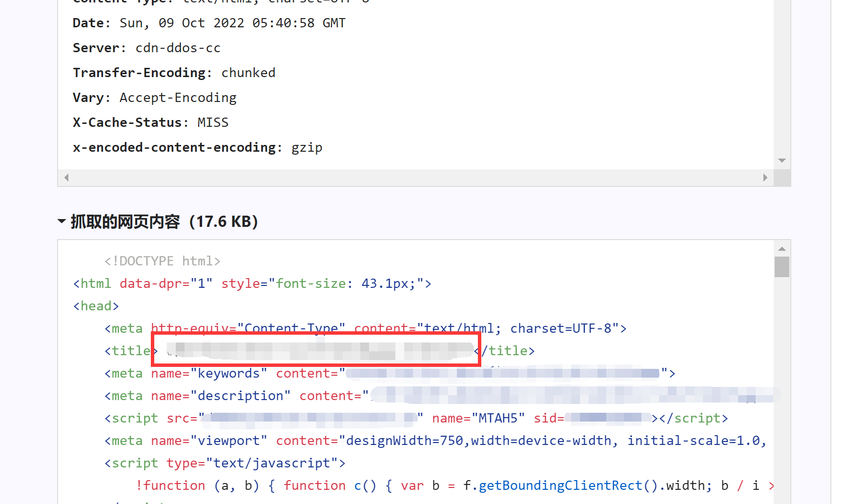Click headers panel scroll-left arrow
864x504 pixels.
click(x=66, y=178)
